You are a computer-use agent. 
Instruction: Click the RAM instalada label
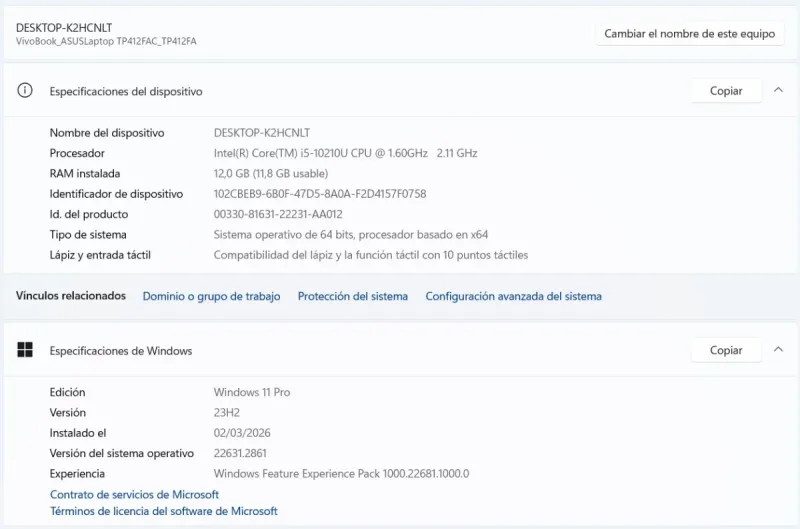(x=85, y=173)
